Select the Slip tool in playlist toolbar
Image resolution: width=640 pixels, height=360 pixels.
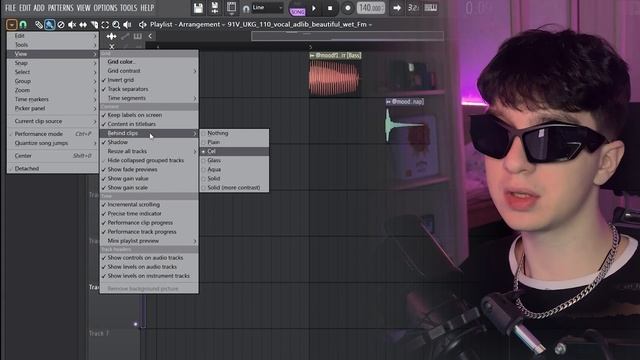(83, 25)
